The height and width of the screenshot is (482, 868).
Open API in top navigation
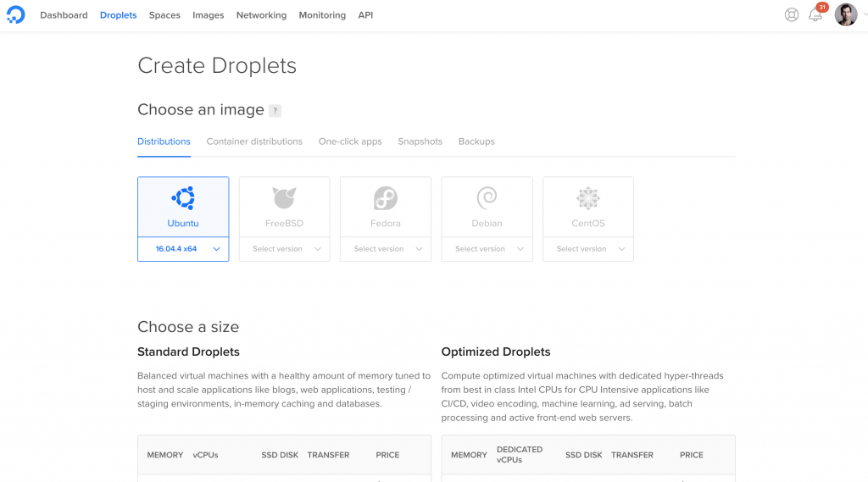pyautogui.click(x=365, y=15)
